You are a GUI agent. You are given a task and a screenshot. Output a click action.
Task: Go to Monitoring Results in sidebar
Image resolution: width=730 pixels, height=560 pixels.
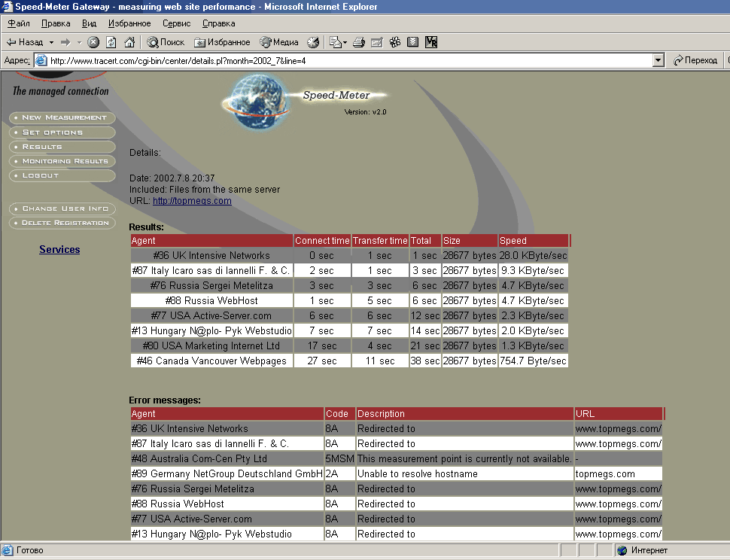(x=62, y=162)
